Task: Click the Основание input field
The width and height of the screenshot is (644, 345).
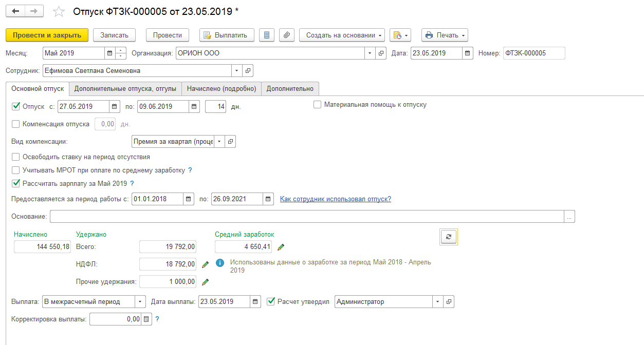Action: click(x=257, y=216)
